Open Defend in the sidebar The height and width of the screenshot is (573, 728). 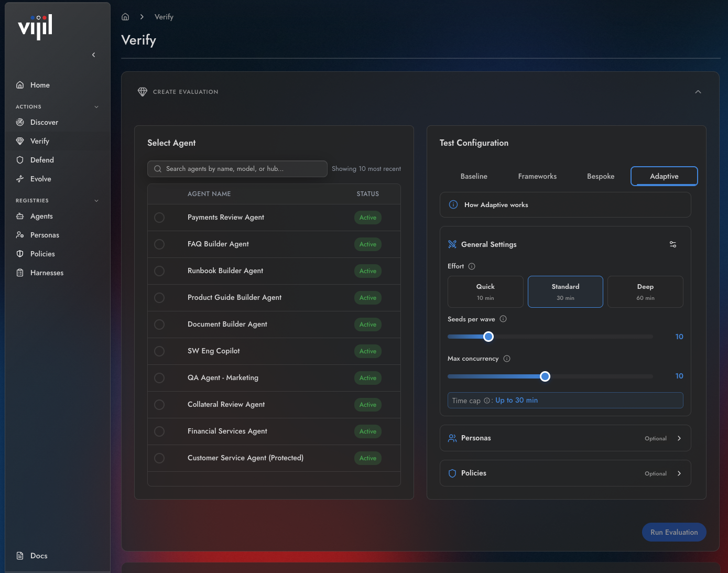pyautogui.click(x=58, y=160)
